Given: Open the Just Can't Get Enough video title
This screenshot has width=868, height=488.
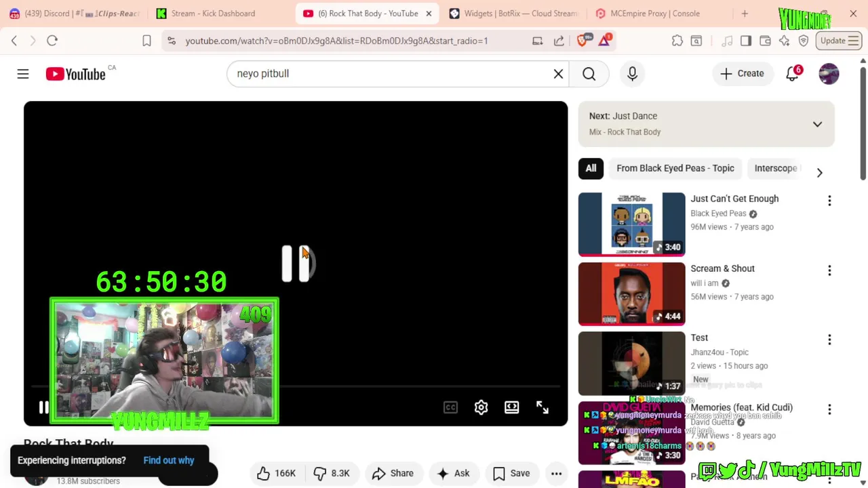Looking at the screenshot, I should pos(734,199).
